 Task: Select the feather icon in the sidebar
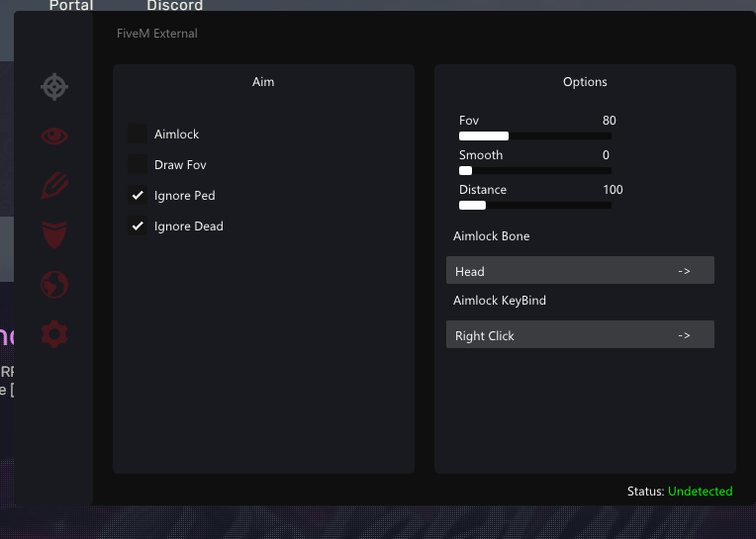point(54,186)
